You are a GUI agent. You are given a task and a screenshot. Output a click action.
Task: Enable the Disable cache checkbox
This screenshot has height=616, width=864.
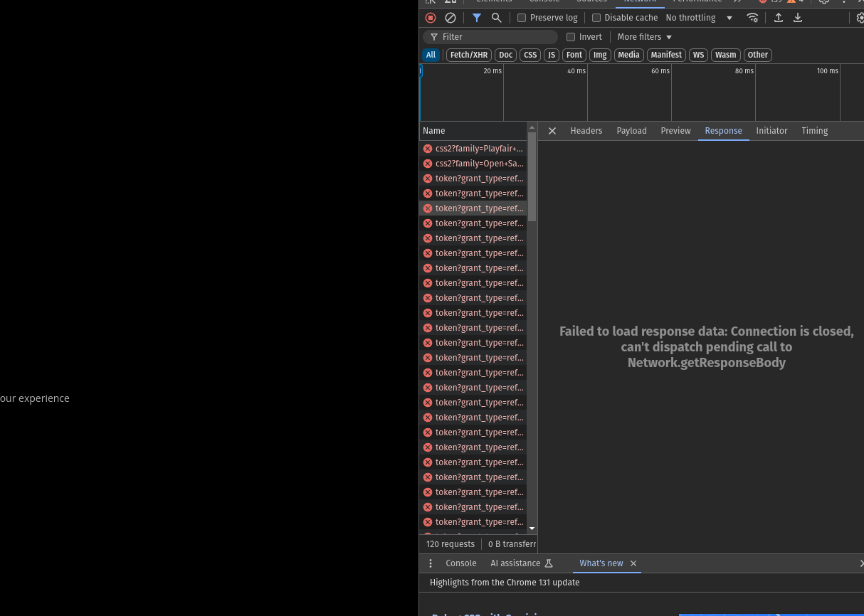596,18
